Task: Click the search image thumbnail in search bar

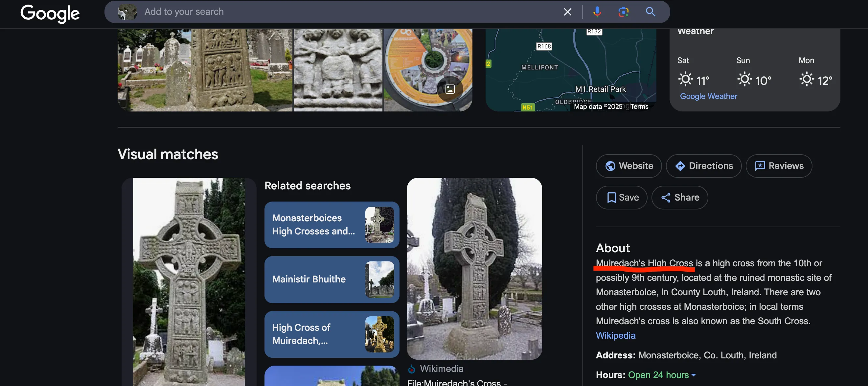Action: pyautogui.click(x=127, y=12)
